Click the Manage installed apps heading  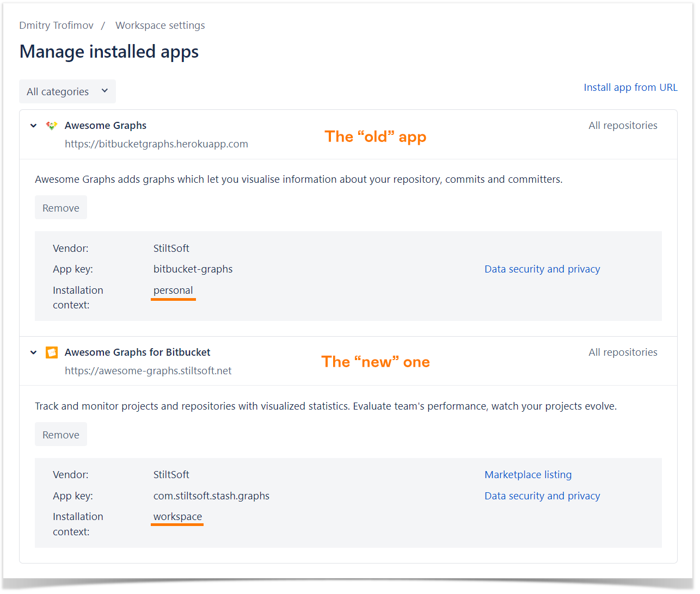click(x=109, y=52)
